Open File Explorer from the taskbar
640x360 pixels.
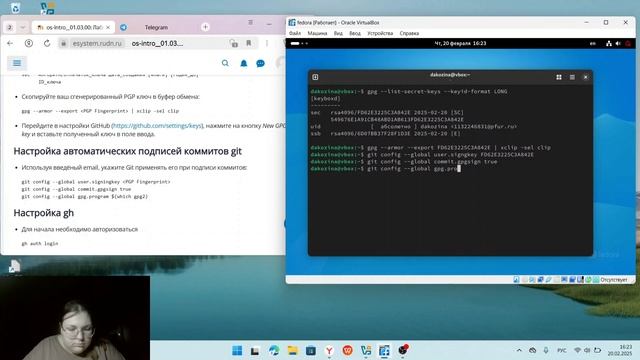click(292, 350)
